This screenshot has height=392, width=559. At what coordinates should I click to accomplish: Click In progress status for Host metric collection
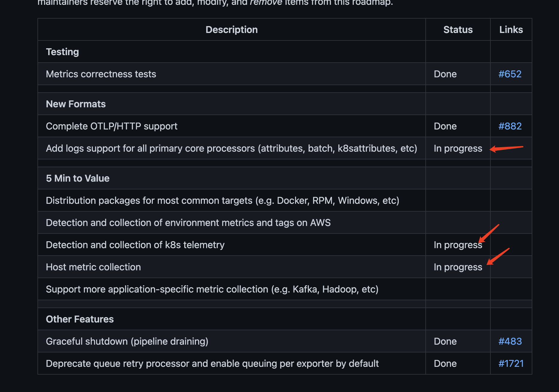click(x=458, y=267)
